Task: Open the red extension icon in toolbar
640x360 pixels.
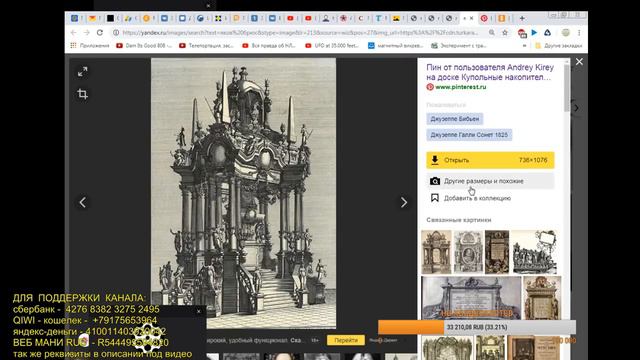Action: [x=522, y=33]
